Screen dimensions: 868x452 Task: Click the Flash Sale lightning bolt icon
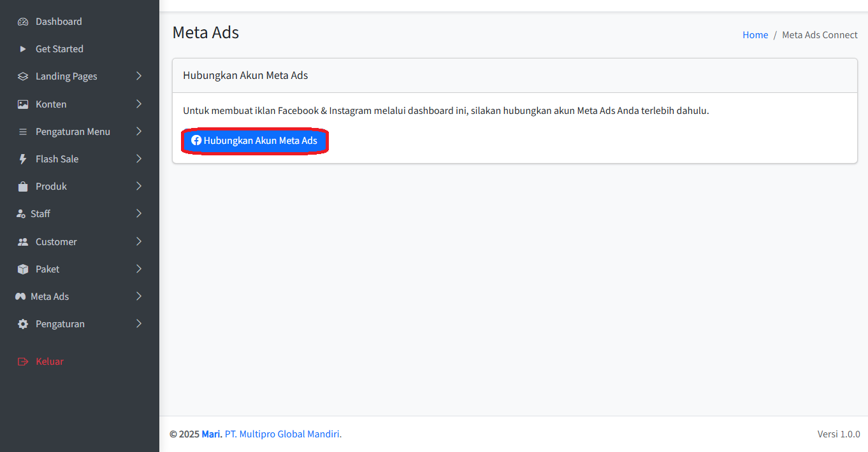(x=23, y=159)
